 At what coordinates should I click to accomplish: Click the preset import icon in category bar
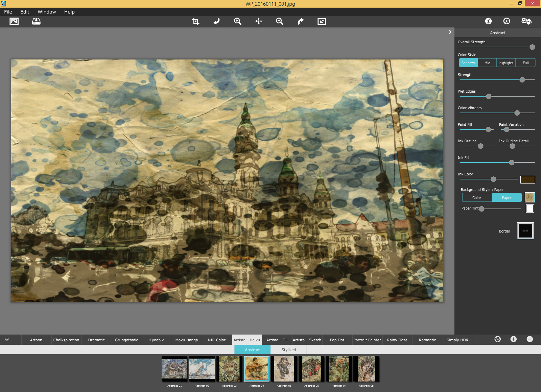point(498,339)
